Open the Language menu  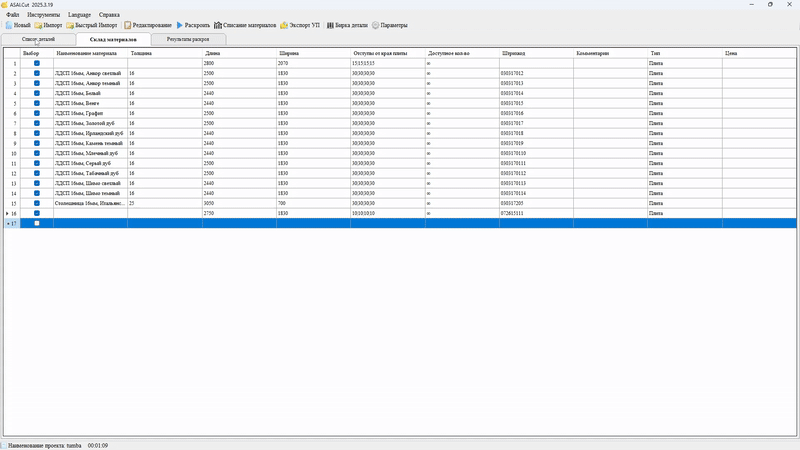click(79, 15)
